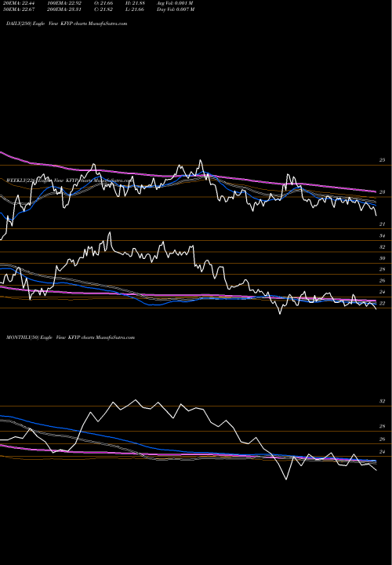Click the 24 axis label on monthly chart
Screen dimensions: 392x565
coord(383,452)
